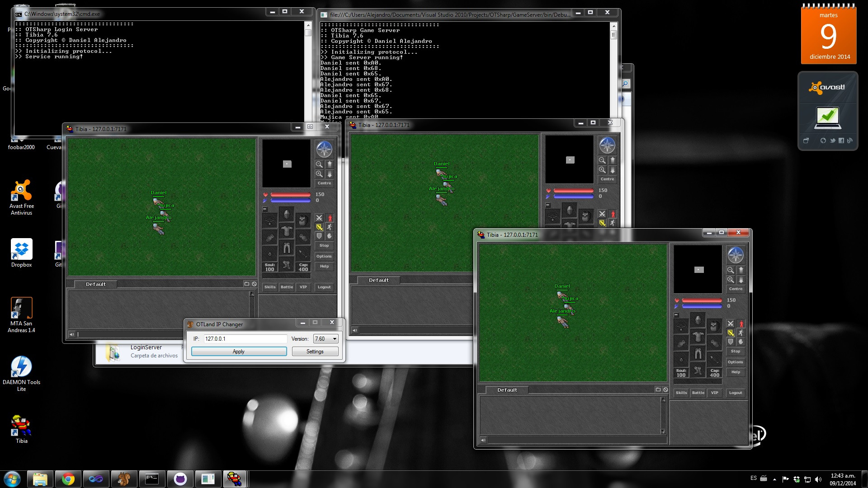Select the boots slot in the leftmost Tibia window
Screen dimensions: 868x488
pyautogui.click(x=287, y=264)
